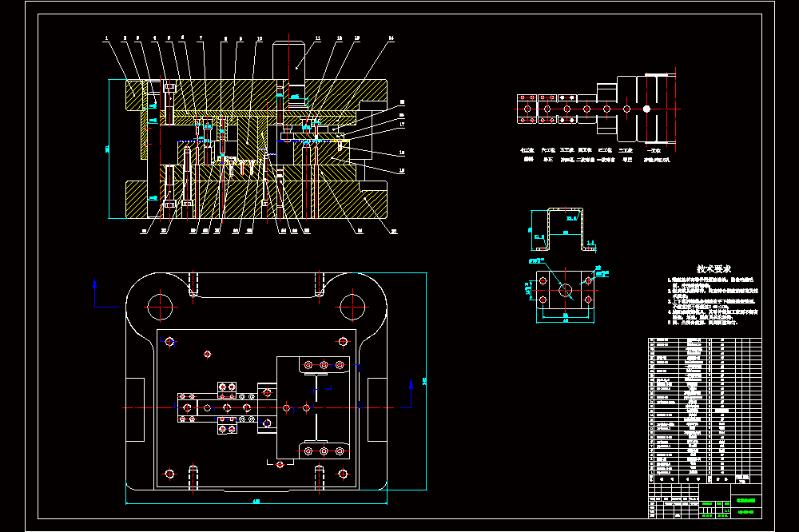Select part balloon number 14 at top right
Screen dimensions: 799x532
(x=391, y=38)
